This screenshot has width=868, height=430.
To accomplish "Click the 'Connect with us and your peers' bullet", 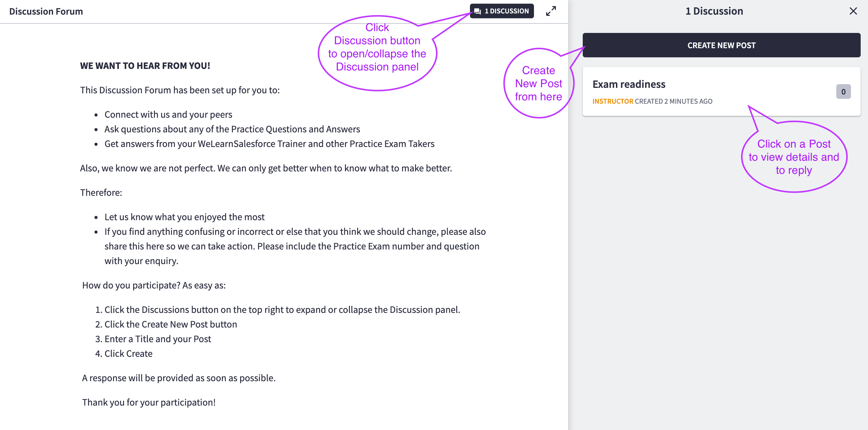I will (x=168, y=115).
